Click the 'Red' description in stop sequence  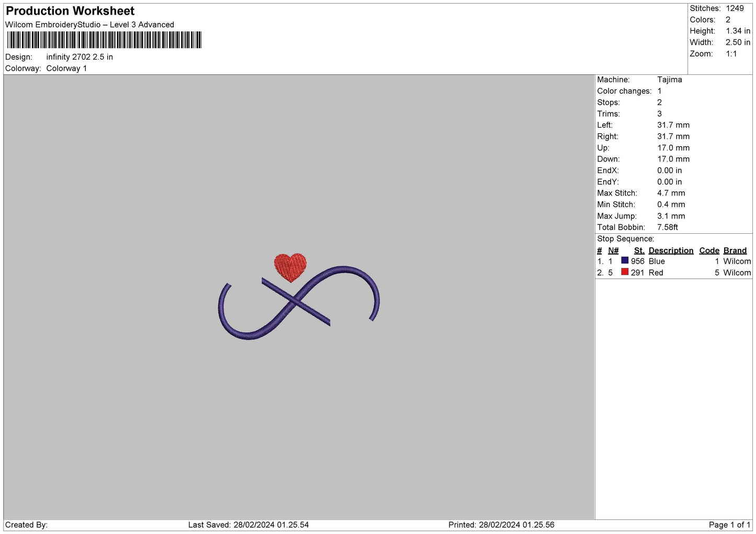point(656,273)
